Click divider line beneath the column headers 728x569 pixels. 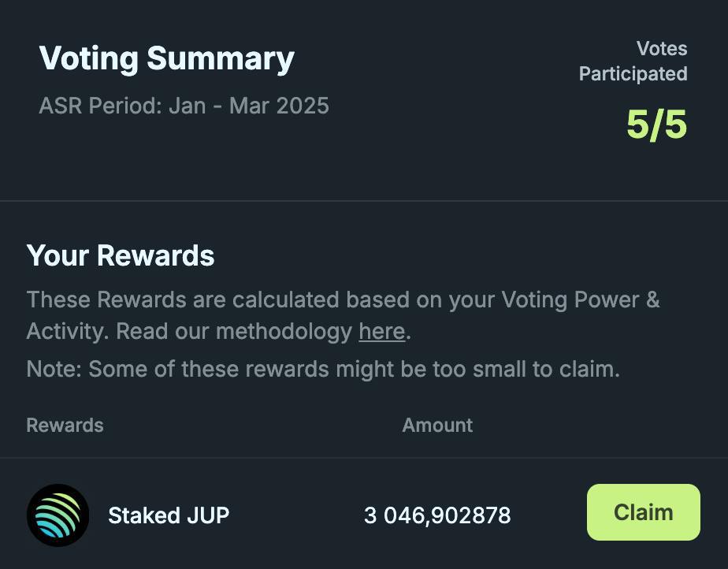(364, 458)
